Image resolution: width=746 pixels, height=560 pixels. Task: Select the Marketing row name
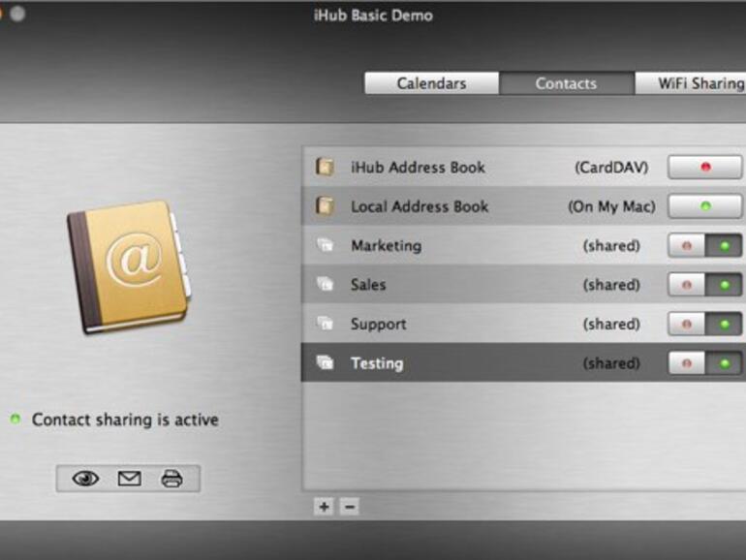point(387,246)
